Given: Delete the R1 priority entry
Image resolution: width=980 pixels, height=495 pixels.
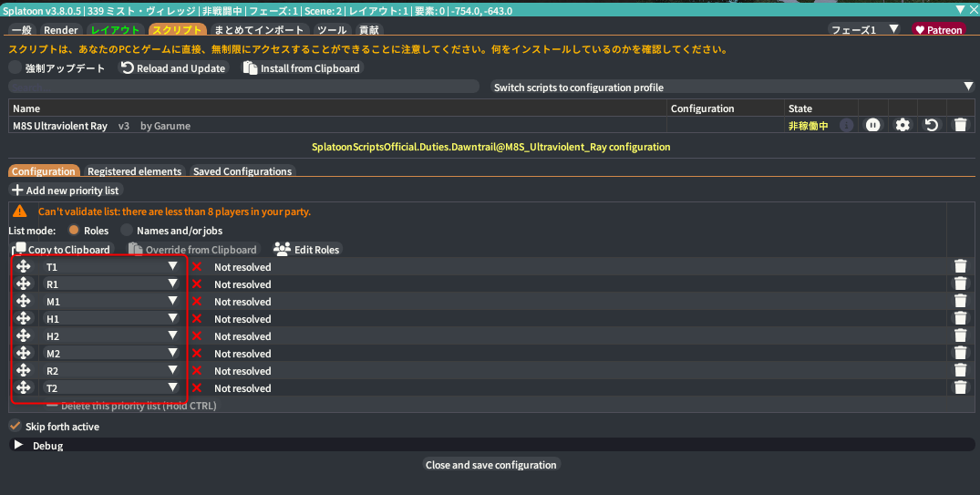Looking at the screenshot, I should click(961, 284).
